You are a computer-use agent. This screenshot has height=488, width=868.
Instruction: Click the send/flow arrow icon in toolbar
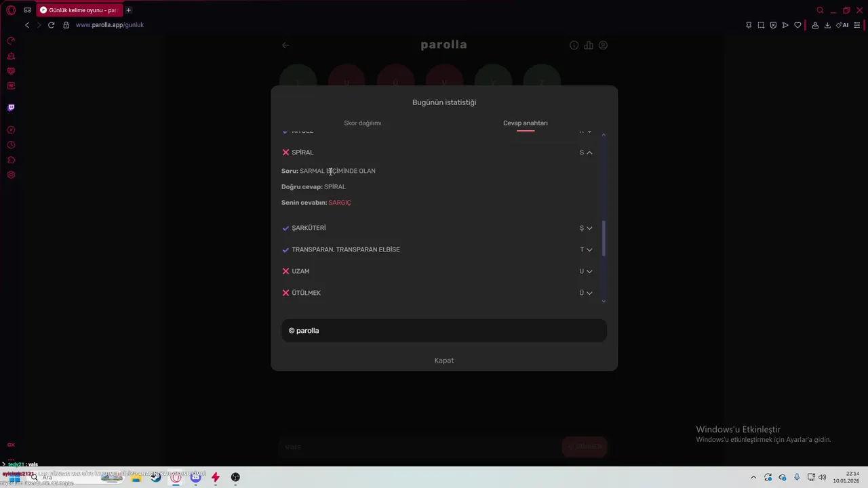(x=785, y=25)
